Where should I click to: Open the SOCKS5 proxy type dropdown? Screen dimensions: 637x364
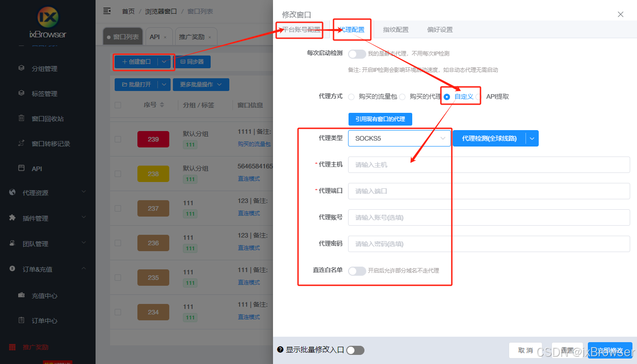(399, 138)
